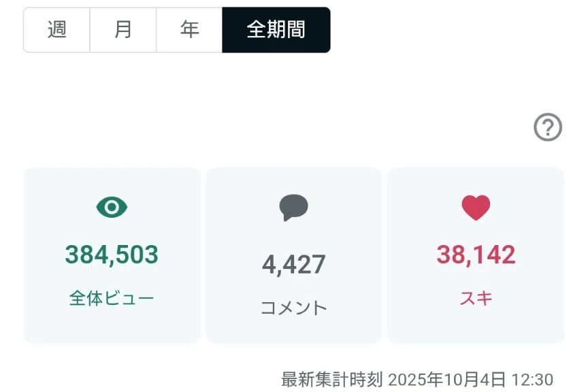The height and width of the screenshot is (392, 588).
Task: Switch to the 月 (month) tab
Action: (x=123, y=30)
